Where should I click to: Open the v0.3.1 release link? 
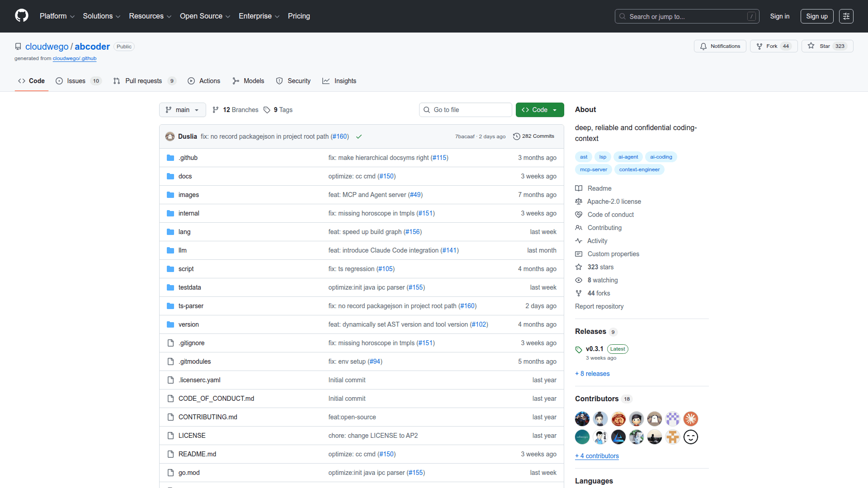pyautogui.click(x=594, y=348)
